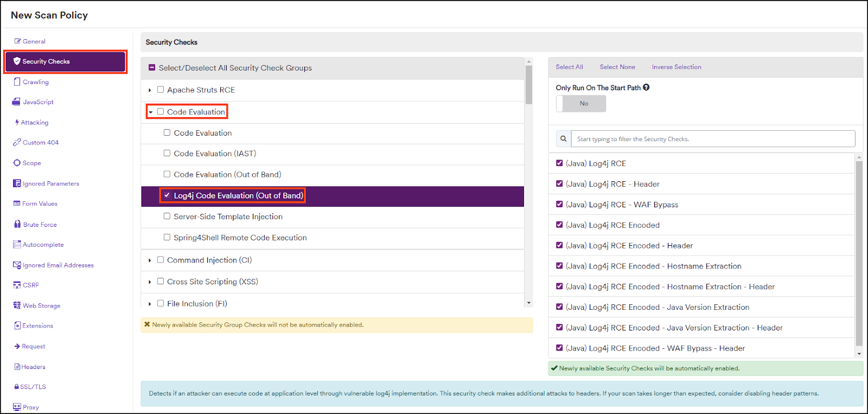Enable Code Evaluation (Out of Band) checkbox
Viewport: 868px width, 414px height.
pos(167,174)
